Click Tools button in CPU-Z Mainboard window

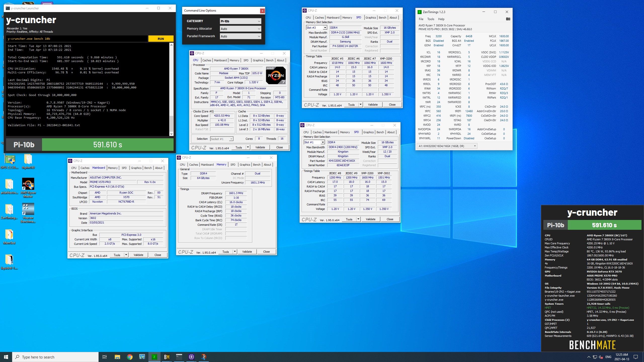117,255
